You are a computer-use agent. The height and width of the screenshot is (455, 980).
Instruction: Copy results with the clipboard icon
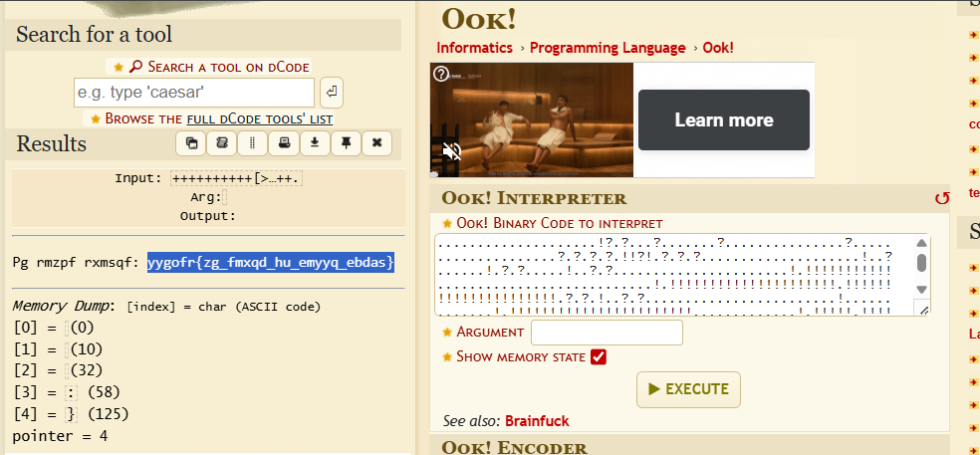point(191,143)
